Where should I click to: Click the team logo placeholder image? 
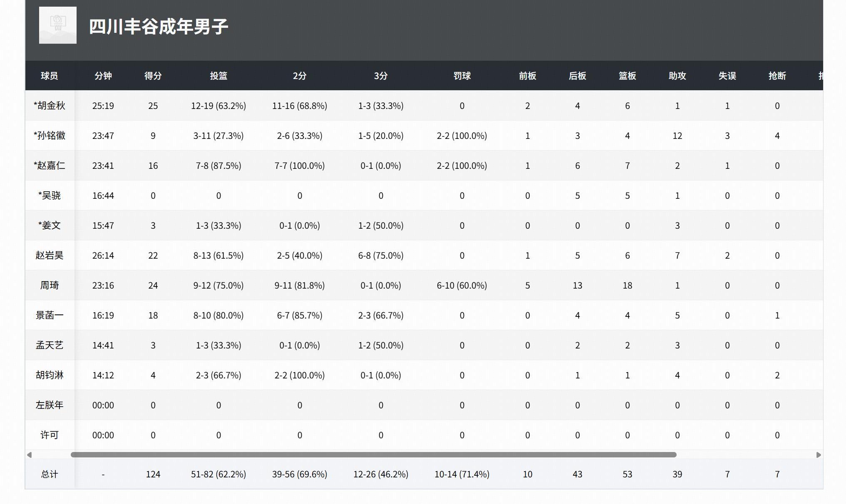[57, 25]
